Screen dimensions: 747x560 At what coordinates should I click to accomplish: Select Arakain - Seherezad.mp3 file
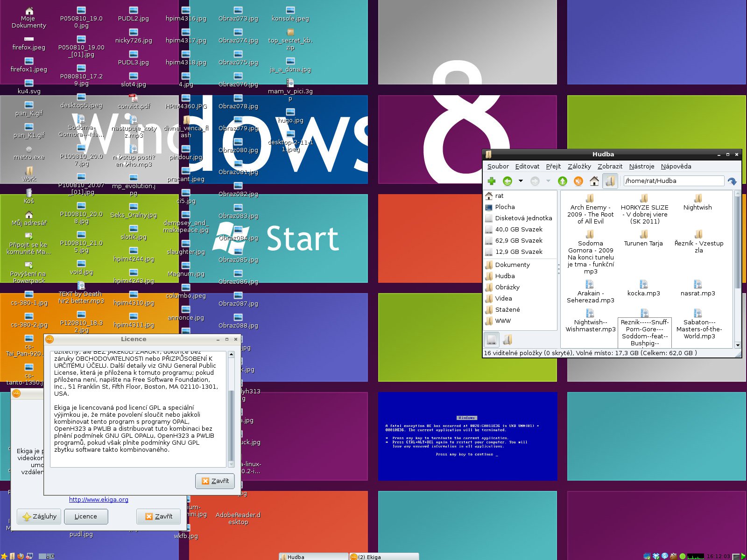[x=591, y=292]
